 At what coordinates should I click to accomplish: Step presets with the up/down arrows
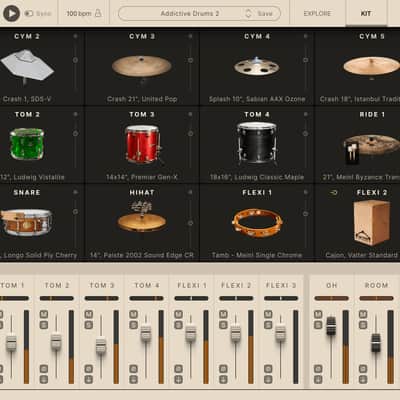click(248, 14)
